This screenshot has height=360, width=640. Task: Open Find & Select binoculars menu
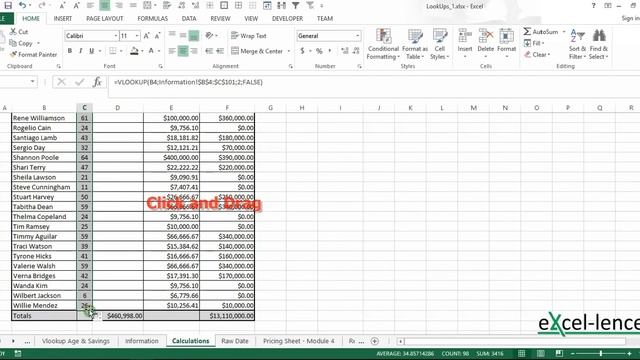[x=599, y=44]
